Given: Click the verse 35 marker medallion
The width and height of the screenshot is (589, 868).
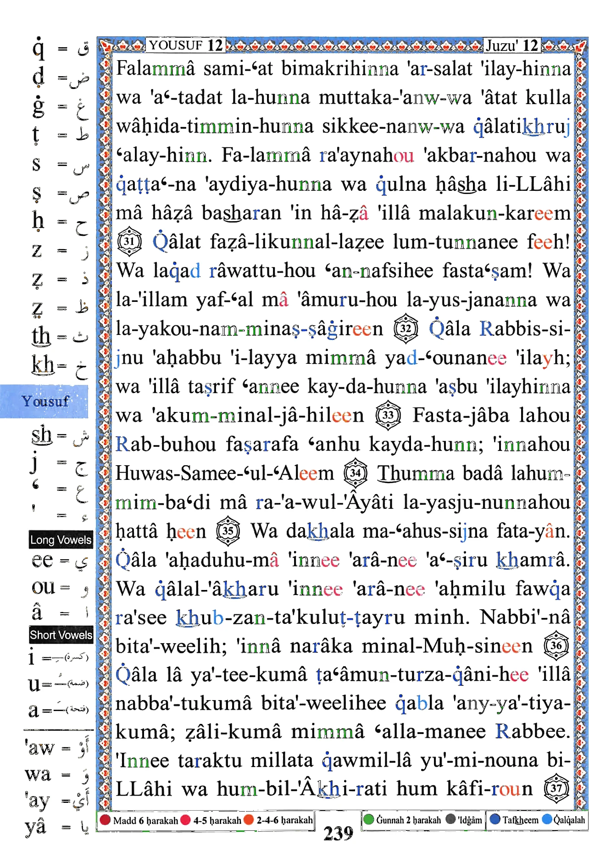Looking at the screenshot, I should [x=228, y=531].
